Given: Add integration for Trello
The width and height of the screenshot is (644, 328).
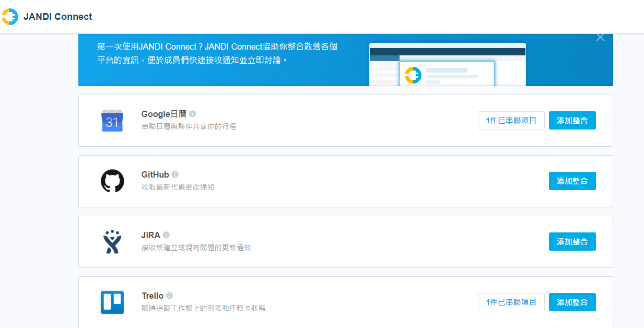Looking at the screenshot, I should [x=572, y=302].
